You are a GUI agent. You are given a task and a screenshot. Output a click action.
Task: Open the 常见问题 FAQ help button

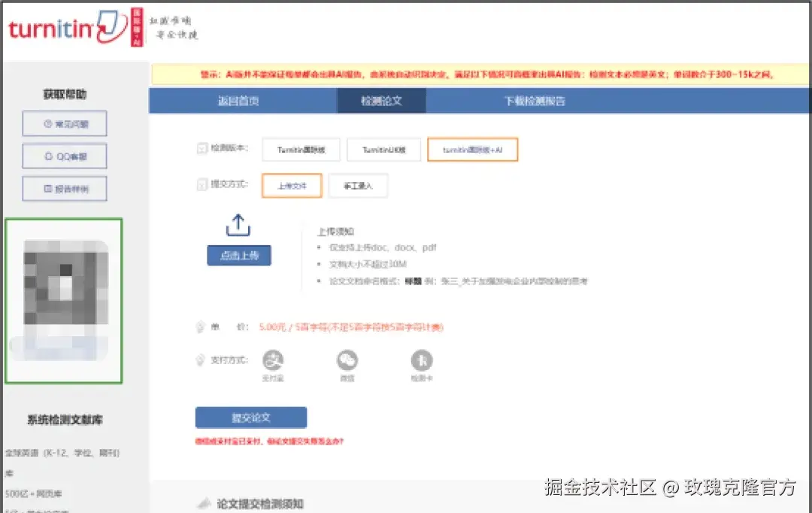65,124
